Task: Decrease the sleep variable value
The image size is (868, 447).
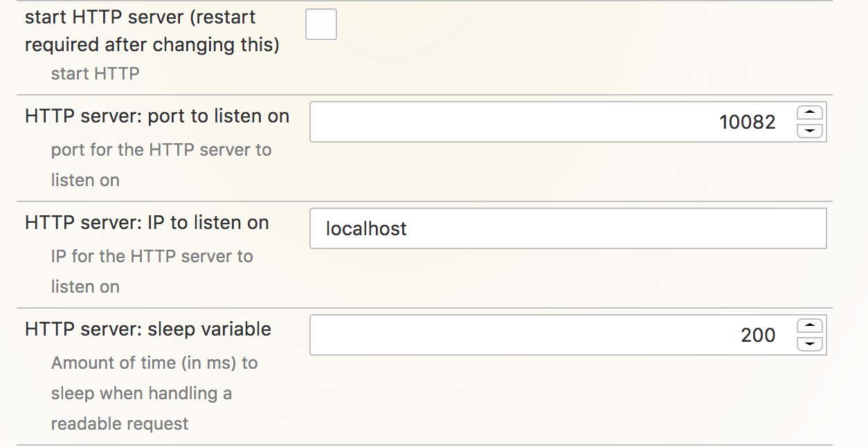Action: tap(810, 344)
